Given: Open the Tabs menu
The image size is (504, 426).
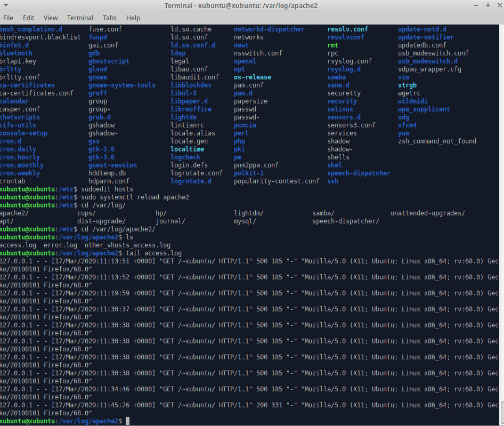Looking at the screenshot, I should pyautogui.click(x=110, y=18).
